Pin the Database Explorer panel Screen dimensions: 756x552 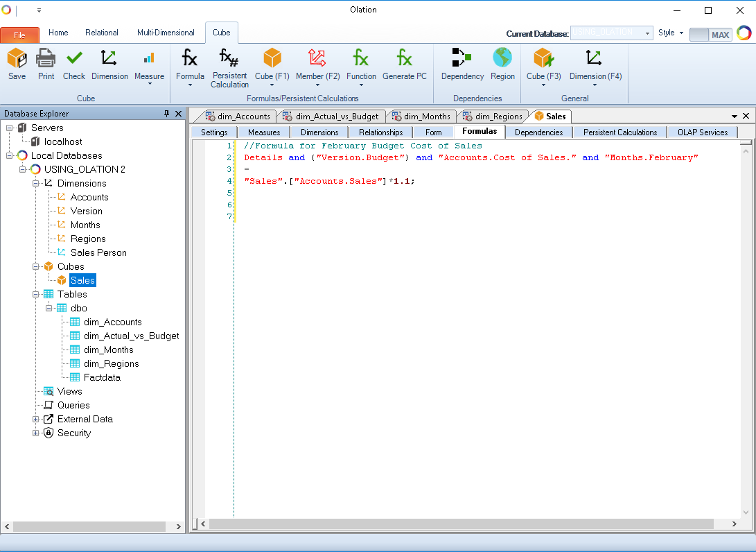click(167, 114)
